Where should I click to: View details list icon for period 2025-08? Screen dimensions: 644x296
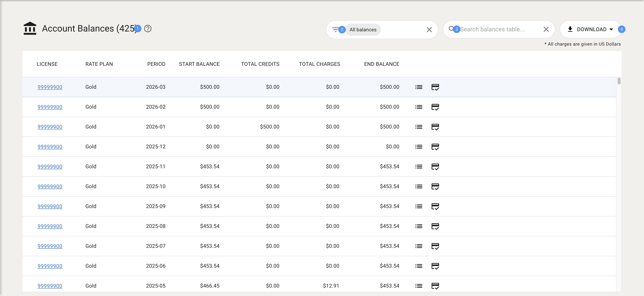coord(419,226)
